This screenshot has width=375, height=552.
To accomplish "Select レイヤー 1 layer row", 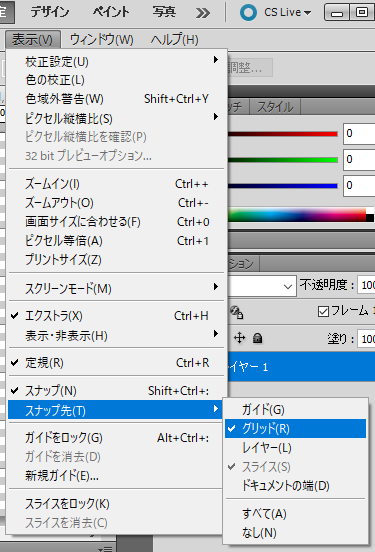I will [x=301, y=367].
